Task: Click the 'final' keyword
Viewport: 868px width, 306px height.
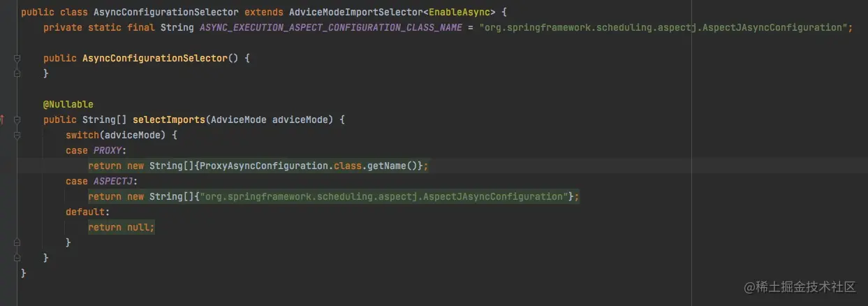Action: (x=141, y=27)
